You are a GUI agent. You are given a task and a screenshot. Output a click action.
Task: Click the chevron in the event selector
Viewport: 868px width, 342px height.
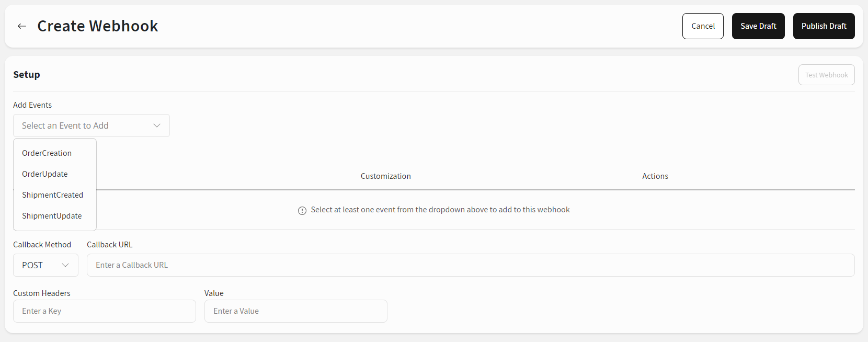156,126
